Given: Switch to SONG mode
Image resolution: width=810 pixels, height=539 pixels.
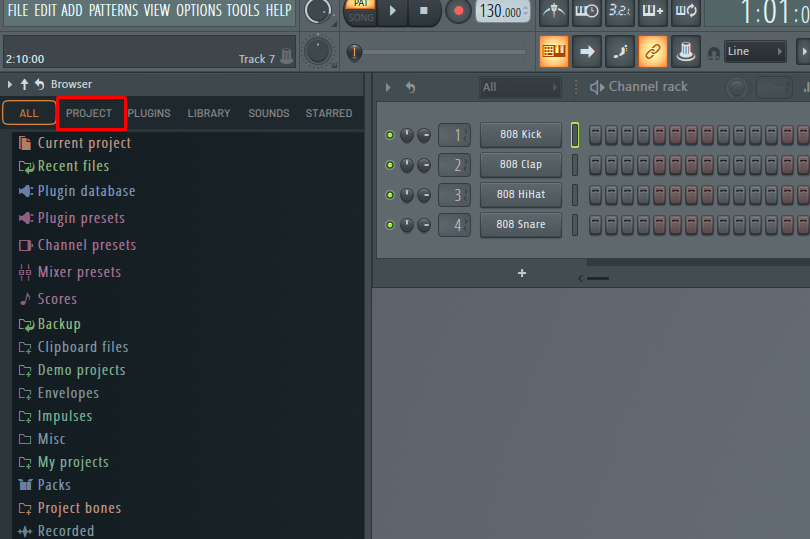Looking at the screenshot, I should (361, 18).
